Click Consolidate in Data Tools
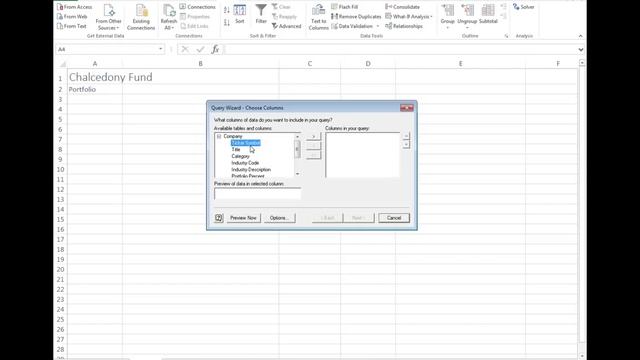The height and width of the screenshot is (360, 640). [x=402, y=7]
